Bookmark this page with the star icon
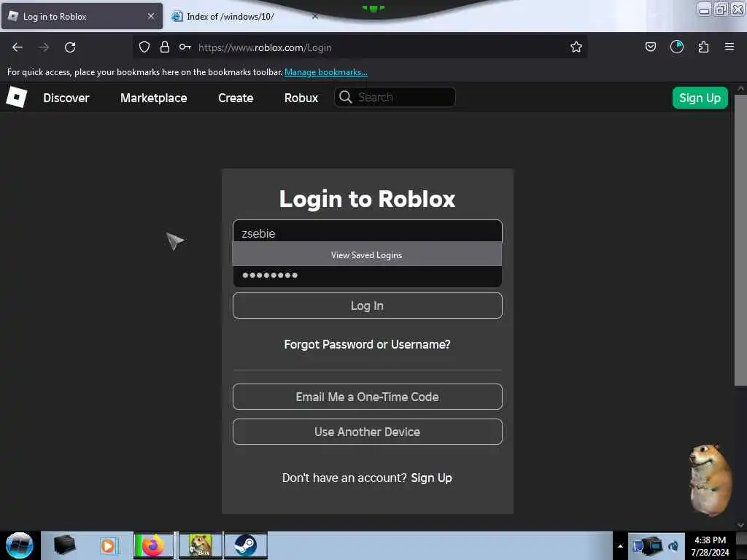747x560 pixels. tap(576, 47)
